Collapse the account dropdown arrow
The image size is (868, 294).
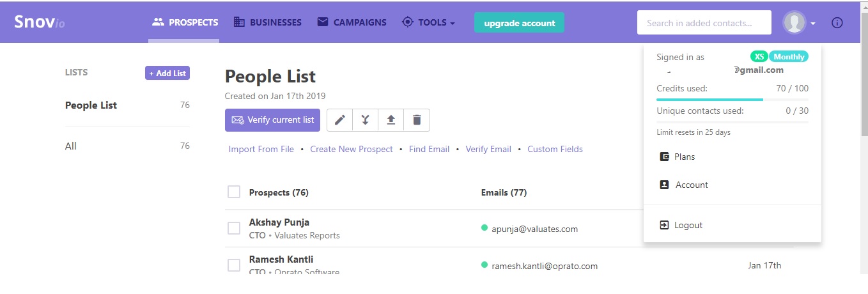pyautogui.click(x=813, y=24)
